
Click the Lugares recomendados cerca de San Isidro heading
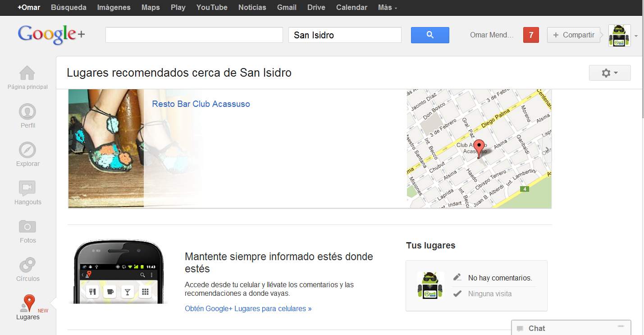179,73
